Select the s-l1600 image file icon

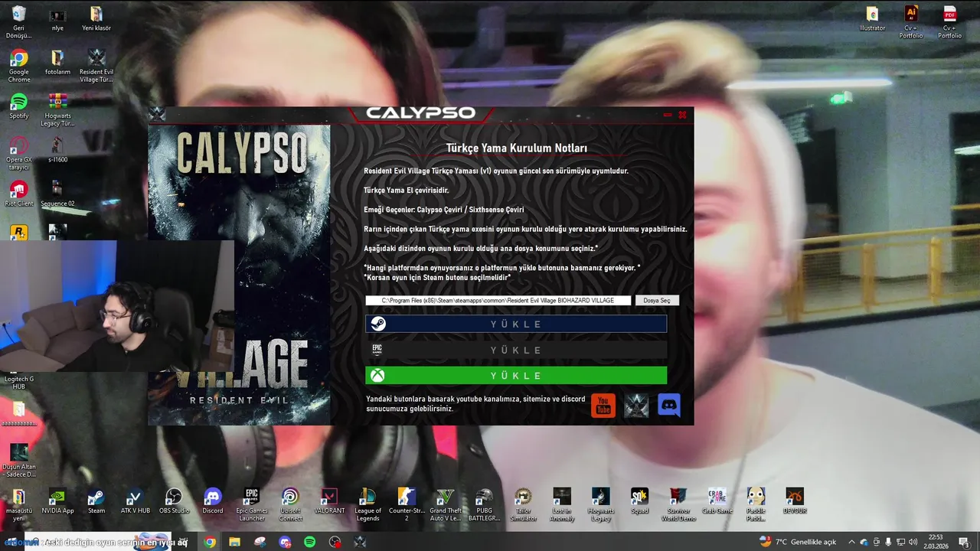pos(57,150)
